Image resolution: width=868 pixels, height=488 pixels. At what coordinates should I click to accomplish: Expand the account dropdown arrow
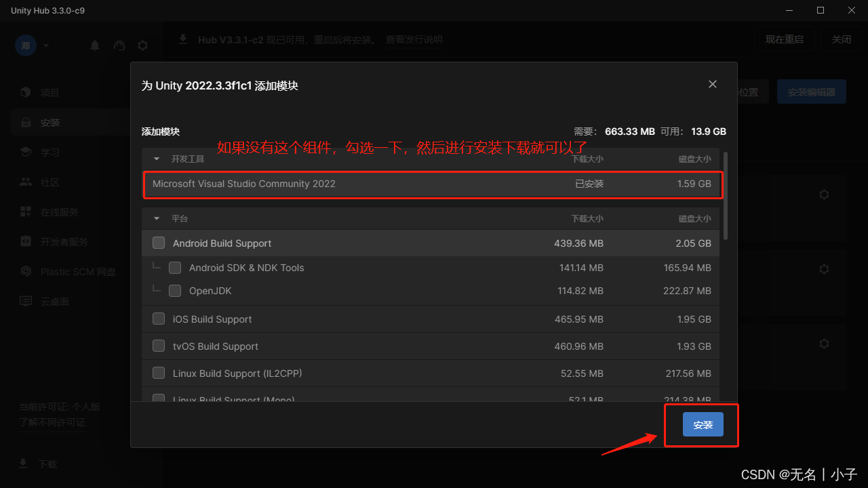coord(46,45)
